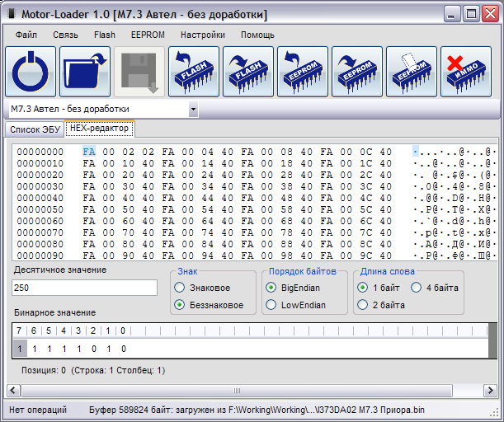Open the Flash menu
The width and height of the screenshot is (504, 422).
105,35
